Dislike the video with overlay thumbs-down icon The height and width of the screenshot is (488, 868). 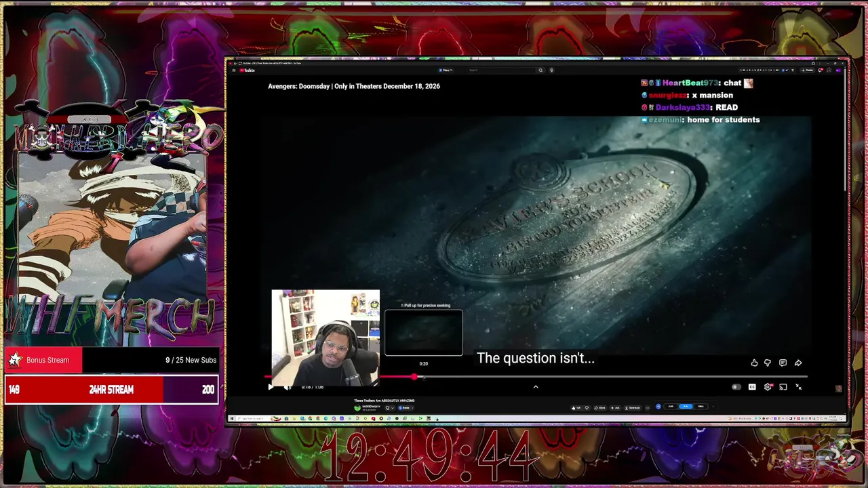[x=768, y=363]
